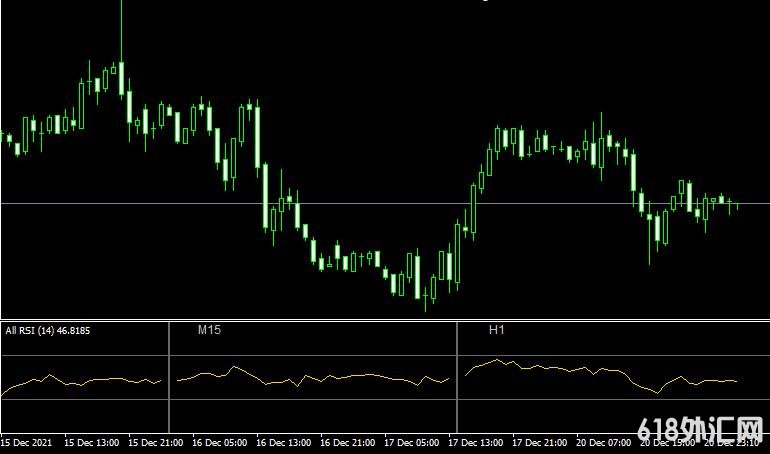Click the H1 timeframe label

pyautogui.click(x=496, y=330)
